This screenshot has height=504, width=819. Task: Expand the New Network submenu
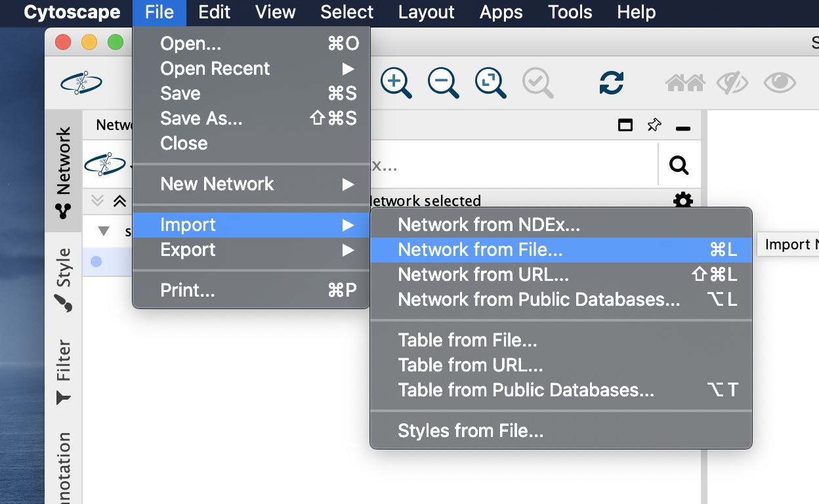point(251,184)
